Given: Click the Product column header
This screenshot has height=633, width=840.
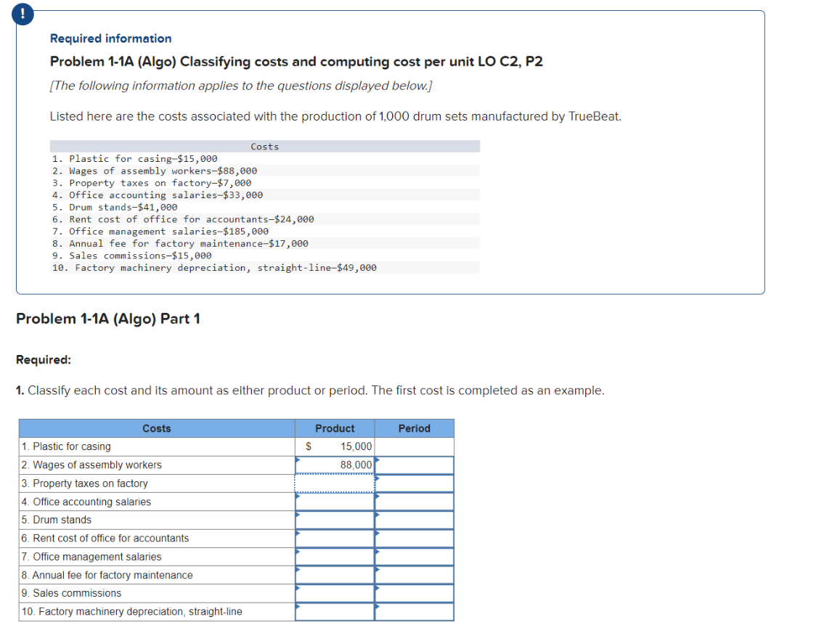Looking at the screenshot, I should tap(335, 428).
